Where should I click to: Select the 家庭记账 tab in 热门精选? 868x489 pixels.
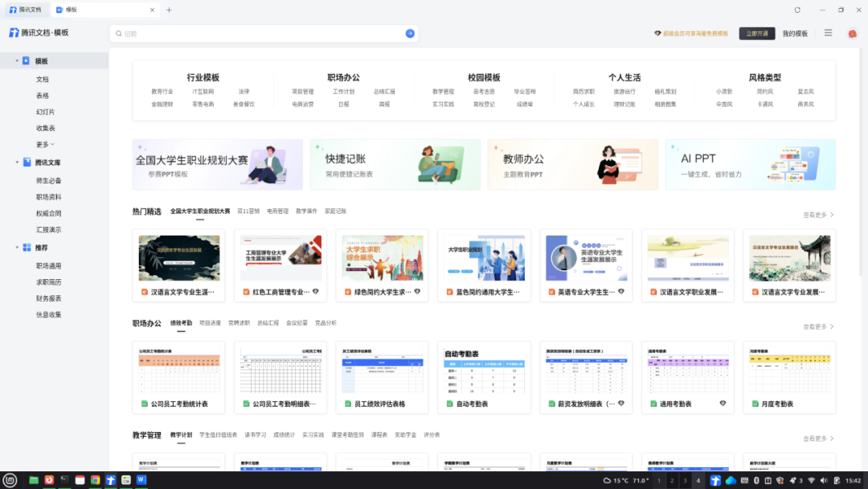335,211
